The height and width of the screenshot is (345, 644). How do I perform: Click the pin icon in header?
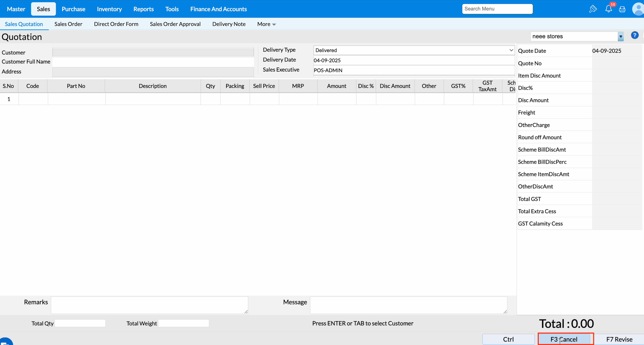point(593,9)
